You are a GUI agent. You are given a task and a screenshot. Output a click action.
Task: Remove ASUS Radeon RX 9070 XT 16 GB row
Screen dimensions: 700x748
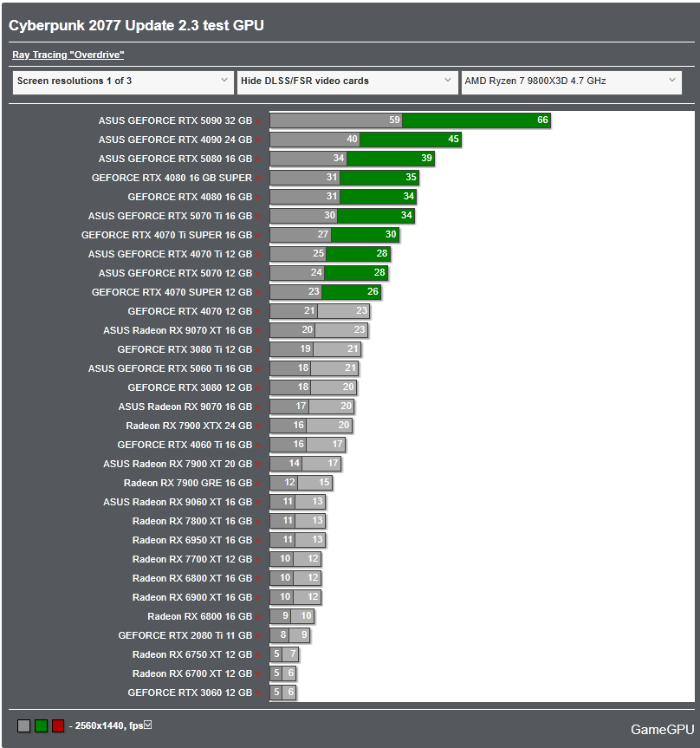258,331
